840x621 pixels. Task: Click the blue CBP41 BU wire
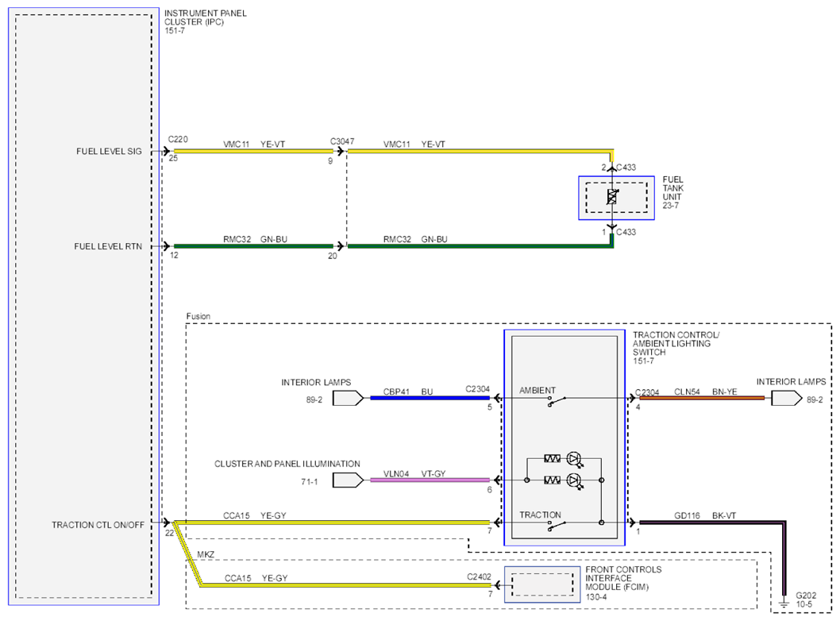click(430, 398)
